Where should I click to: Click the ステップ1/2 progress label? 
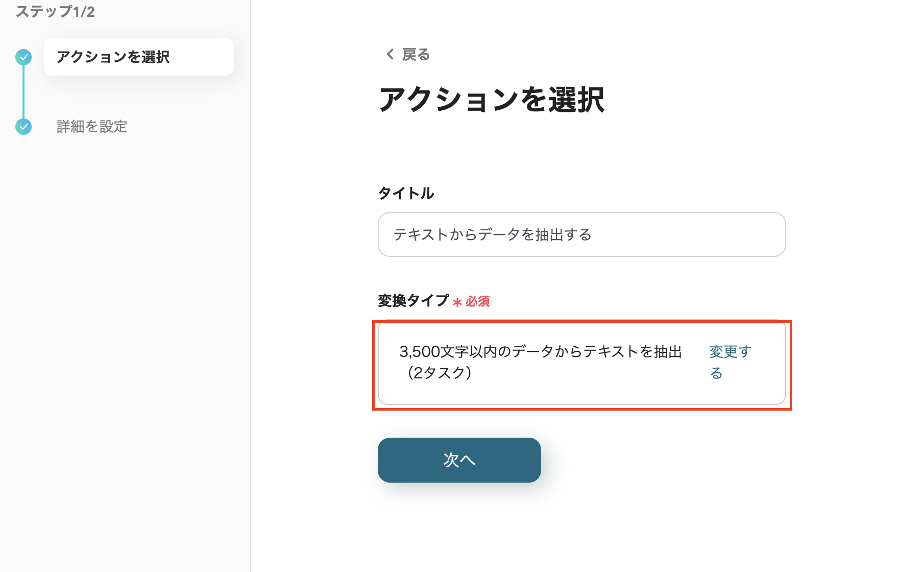[55, 11]
